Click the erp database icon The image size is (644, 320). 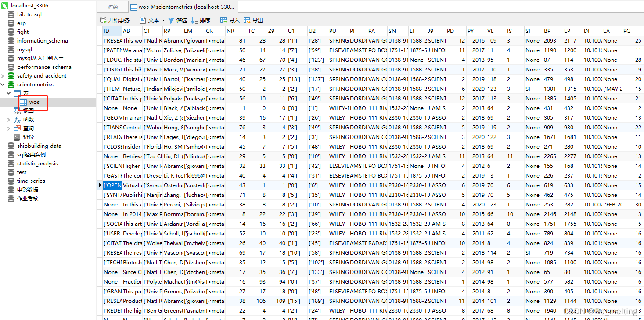pyautogui.click(x=11, y=23)
